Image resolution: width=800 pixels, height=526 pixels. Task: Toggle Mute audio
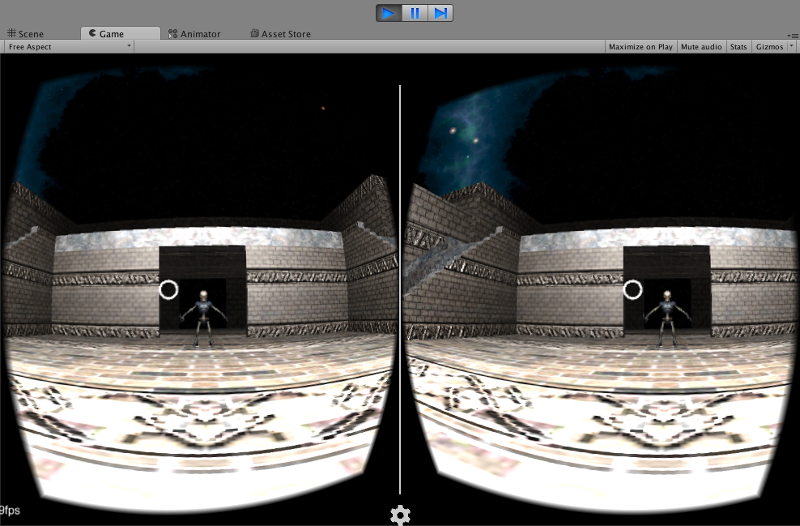pos(701,46)
